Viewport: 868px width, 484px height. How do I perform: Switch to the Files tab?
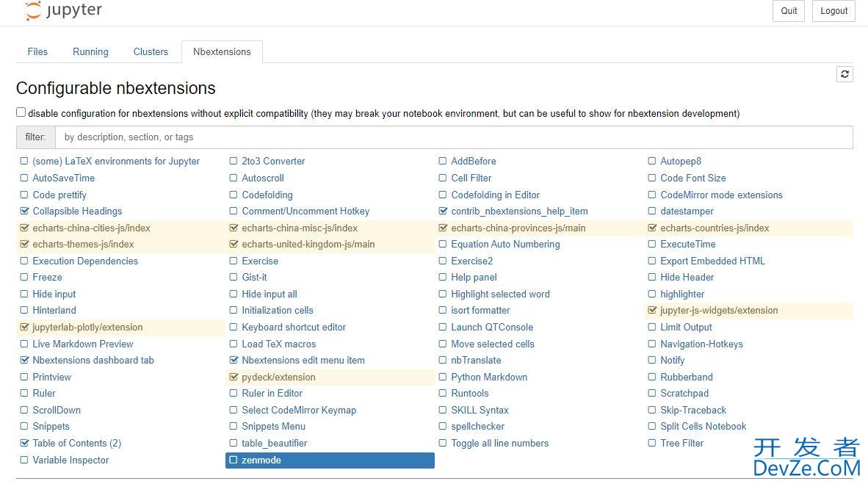click(x=37, y=51)
